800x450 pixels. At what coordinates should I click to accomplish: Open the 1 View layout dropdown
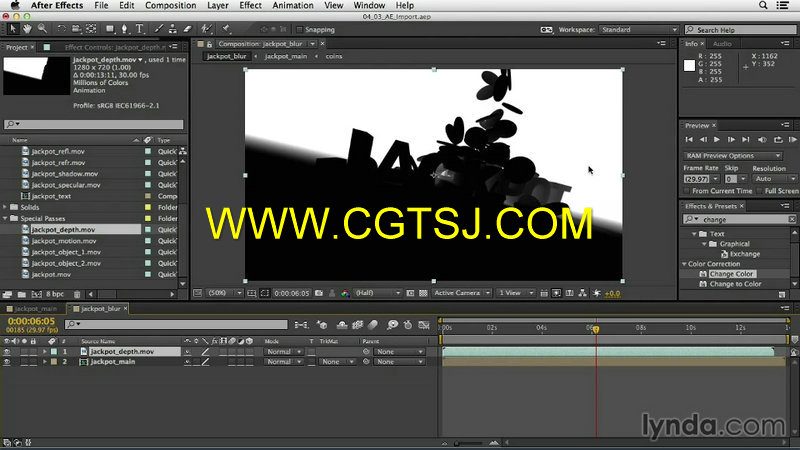click(515, 293)
